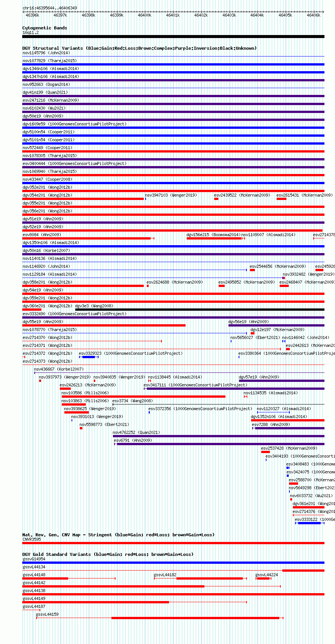Select variant nsv1077829 (Thareja2015)

(x=49, y=61)
